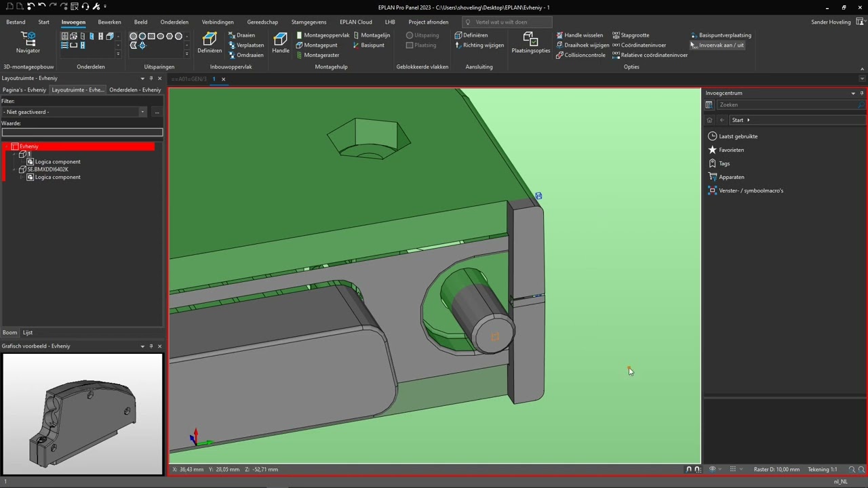
Task: Click the Waarde input field
Action: [82, 132]
